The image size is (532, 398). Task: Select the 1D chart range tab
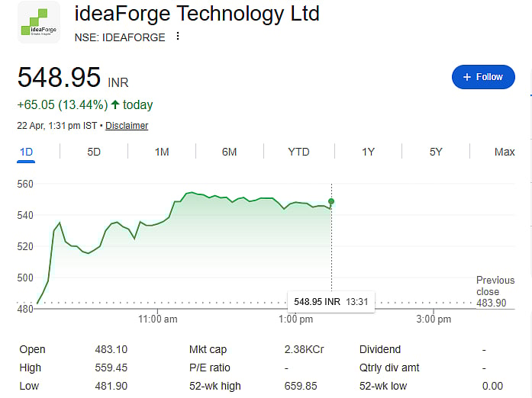[x=26, y=152]
